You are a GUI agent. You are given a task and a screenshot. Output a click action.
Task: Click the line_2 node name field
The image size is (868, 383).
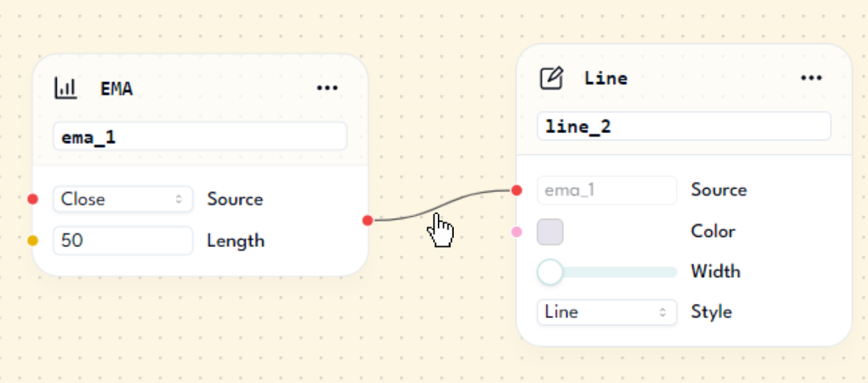coord(684,127)
